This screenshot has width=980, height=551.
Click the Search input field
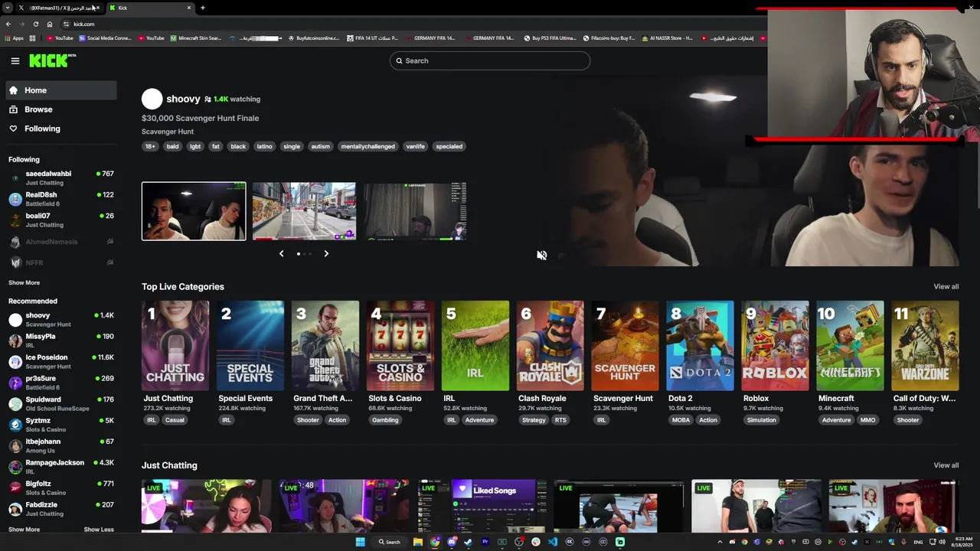(490, 60)
